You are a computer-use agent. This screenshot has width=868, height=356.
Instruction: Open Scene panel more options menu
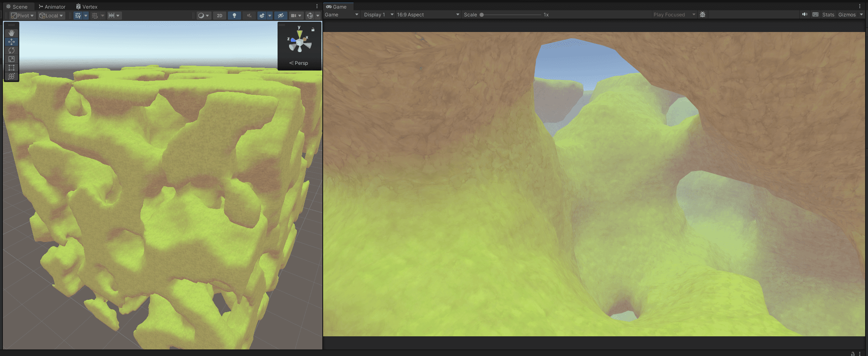click(x=317, y=7)
